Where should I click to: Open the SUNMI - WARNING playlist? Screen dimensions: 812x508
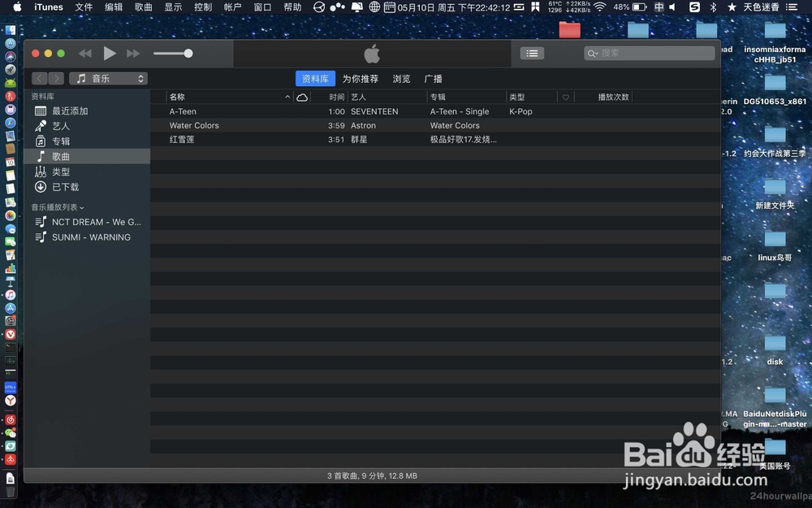pos(87,237)
